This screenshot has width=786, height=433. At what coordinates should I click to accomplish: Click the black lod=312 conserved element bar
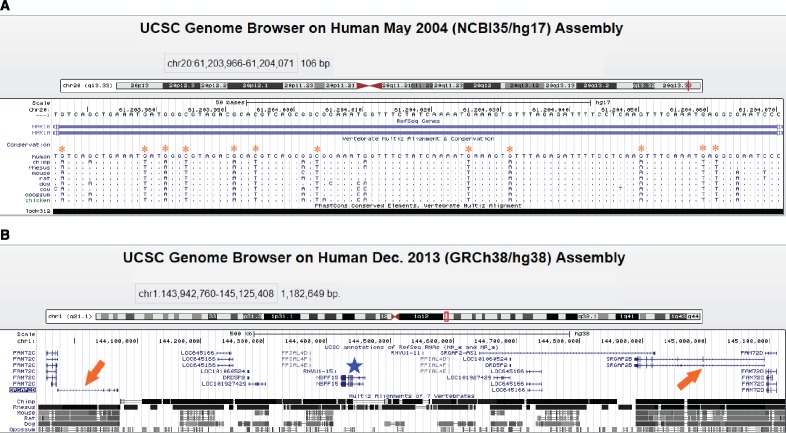coord(418,212)
